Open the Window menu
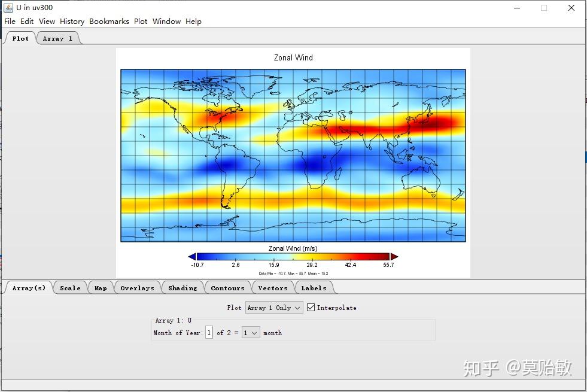The height and width of the screenshot is (392, 587). pos(166,22)
